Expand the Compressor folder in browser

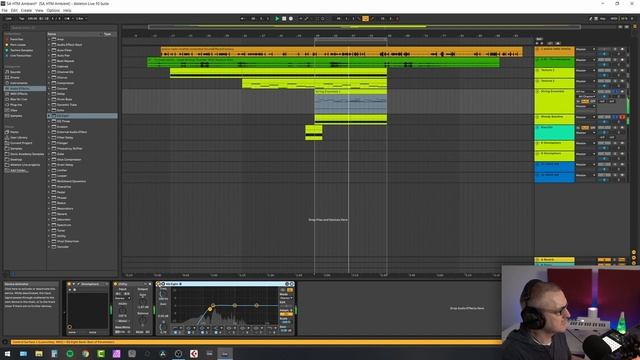49,83
